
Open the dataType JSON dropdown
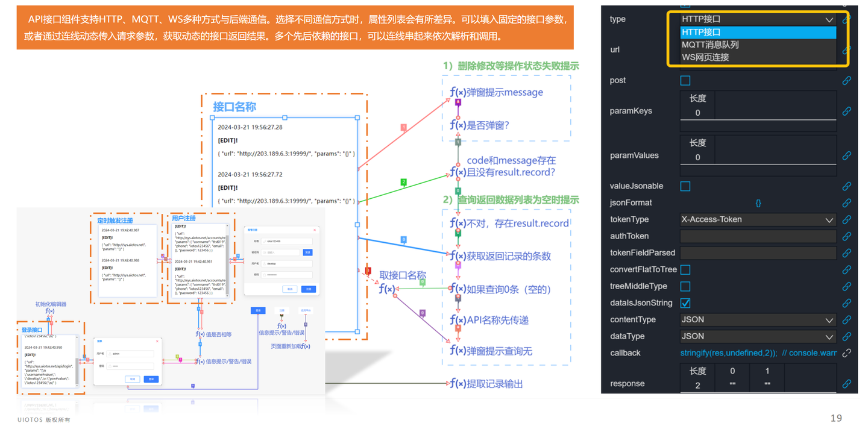click(758, 336)
